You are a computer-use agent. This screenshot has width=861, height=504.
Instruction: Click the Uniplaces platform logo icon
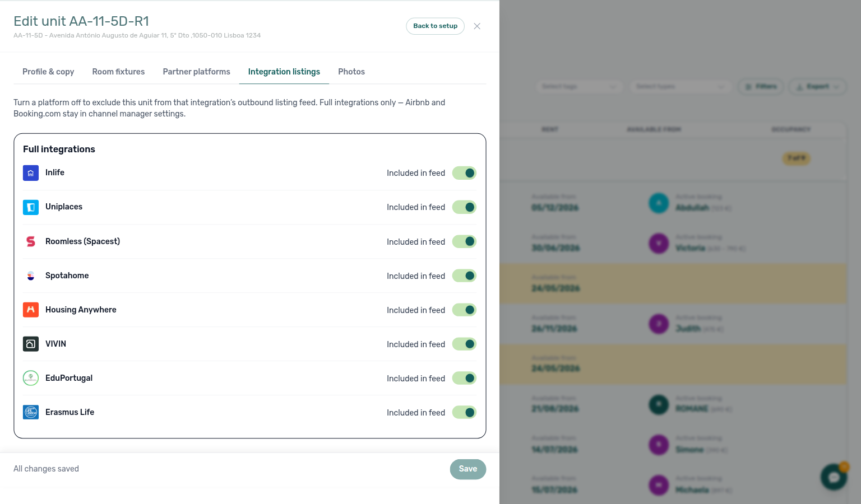(x=31, y=207)
